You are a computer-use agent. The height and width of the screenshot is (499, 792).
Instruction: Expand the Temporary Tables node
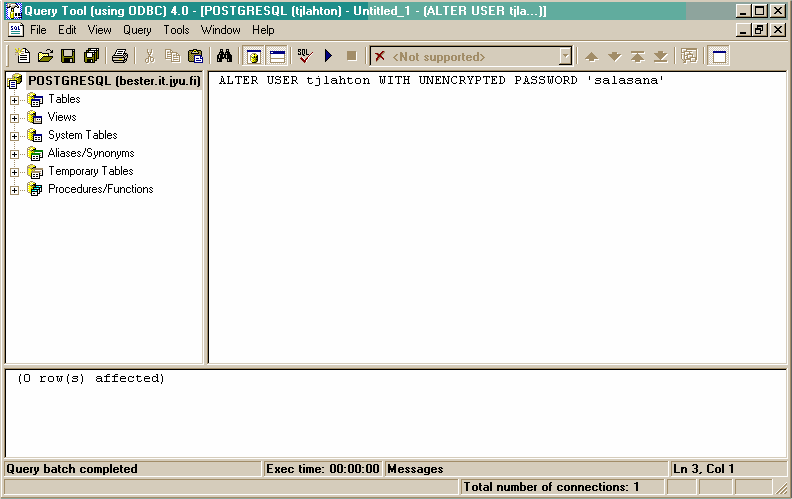click(15, 172)
